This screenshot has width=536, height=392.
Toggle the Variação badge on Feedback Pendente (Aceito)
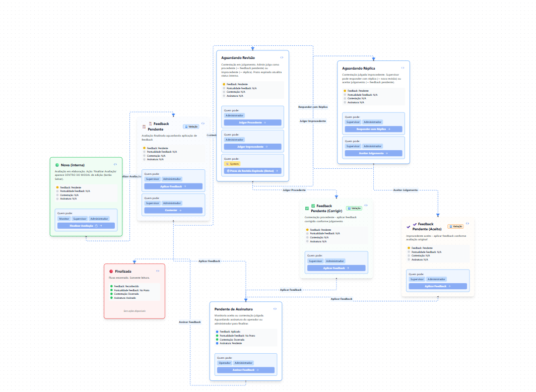(x=456, y=226)
